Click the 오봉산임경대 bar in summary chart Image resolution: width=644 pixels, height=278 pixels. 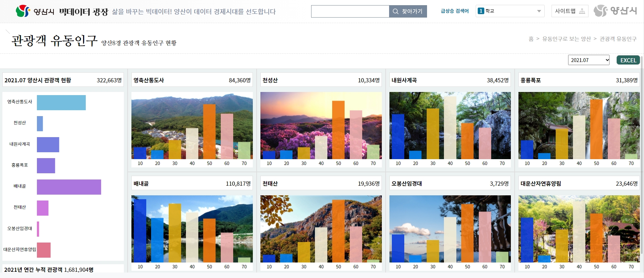pyautogui.click(x=38, y=229)
